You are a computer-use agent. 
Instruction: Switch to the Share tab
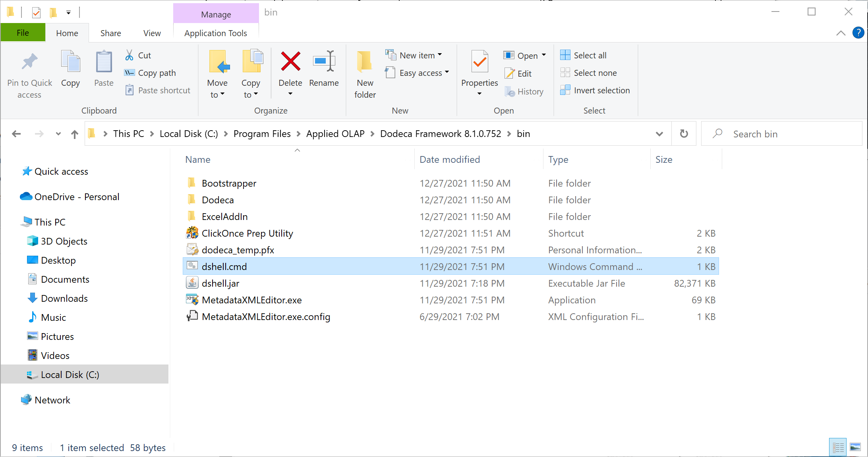pos(110,33)
